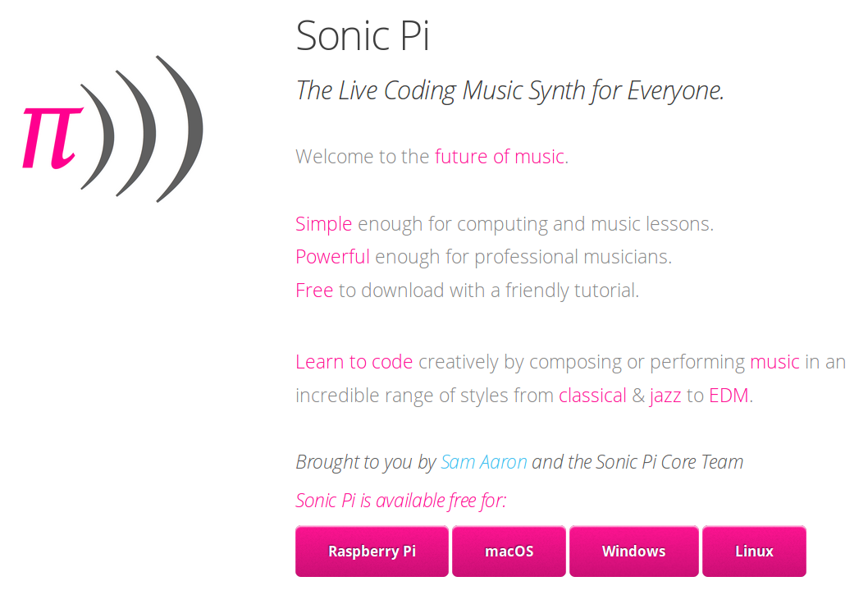Click the Live Coding Music Synth tagline
Screen dimensions: 868x595
[x=509, y=90]
